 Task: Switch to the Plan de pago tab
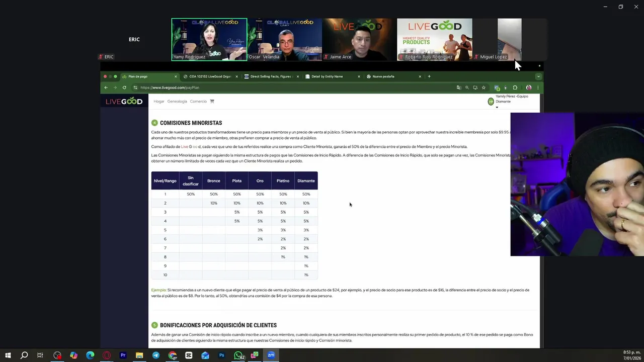pyautogui.click(x=150, y=76)
